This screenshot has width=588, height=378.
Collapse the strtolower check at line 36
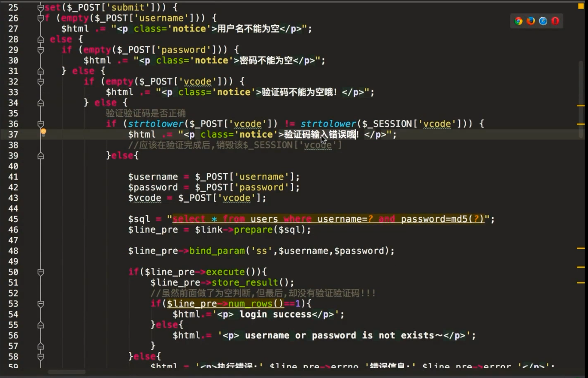pos(41,124)
